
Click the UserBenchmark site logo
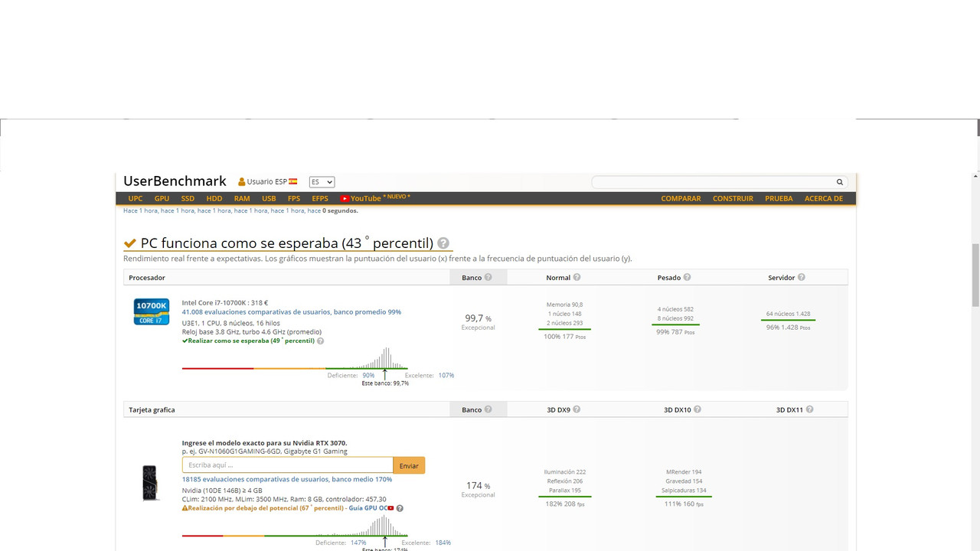coord(175,181)
